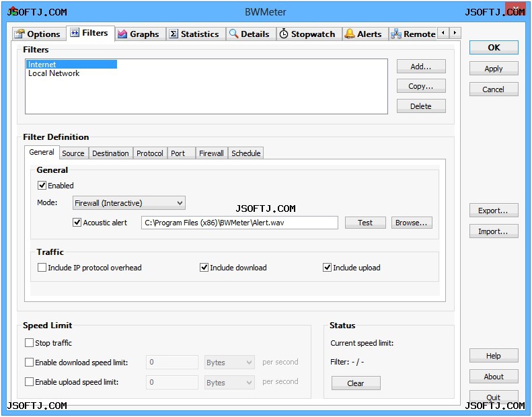The image size is (532, 417).
Task: Select the Protocol filter definition tab
Action: click(150, 153)
